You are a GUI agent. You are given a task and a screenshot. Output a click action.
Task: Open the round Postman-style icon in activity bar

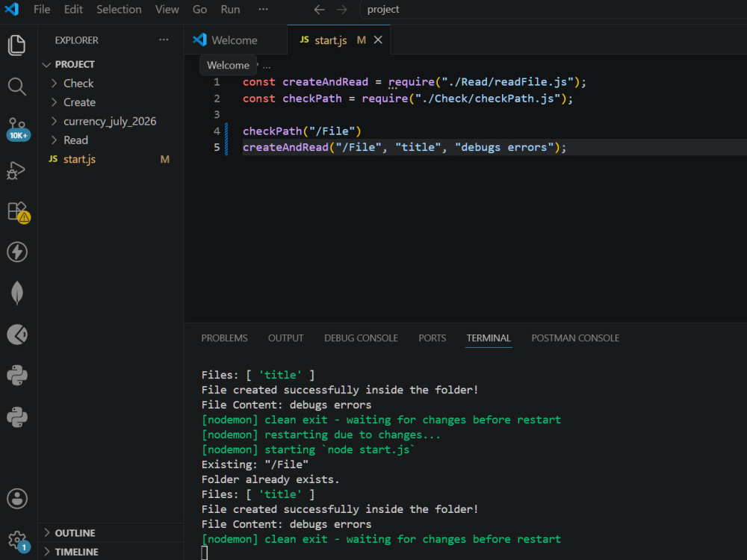pyautogui.click(x=17, y=335)
